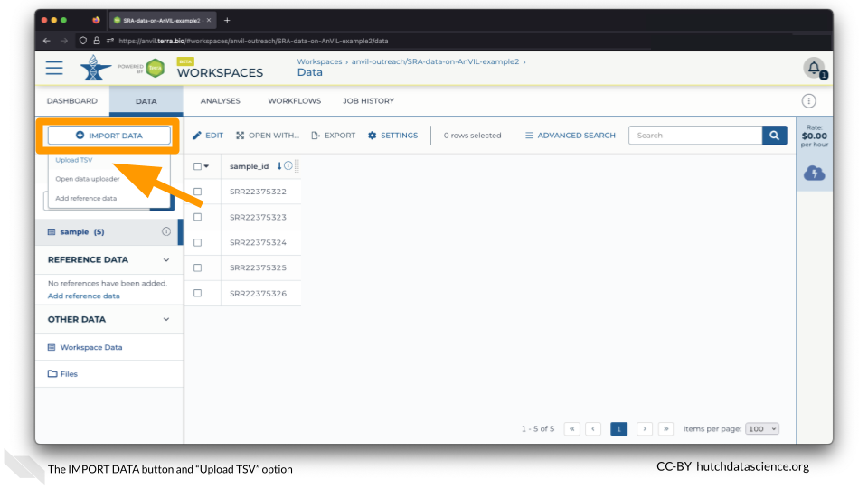Collapse the REFERENCE DATA section
The image size is (868, 488).
coord(166,260)
